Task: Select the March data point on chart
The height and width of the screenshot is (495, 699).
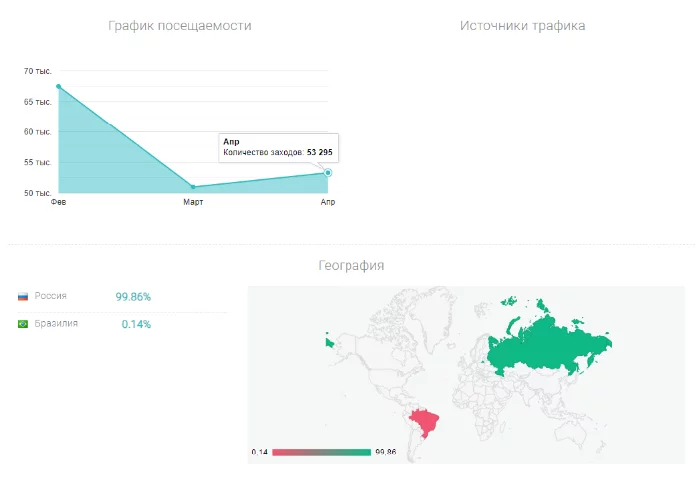Action: point(193,187)
